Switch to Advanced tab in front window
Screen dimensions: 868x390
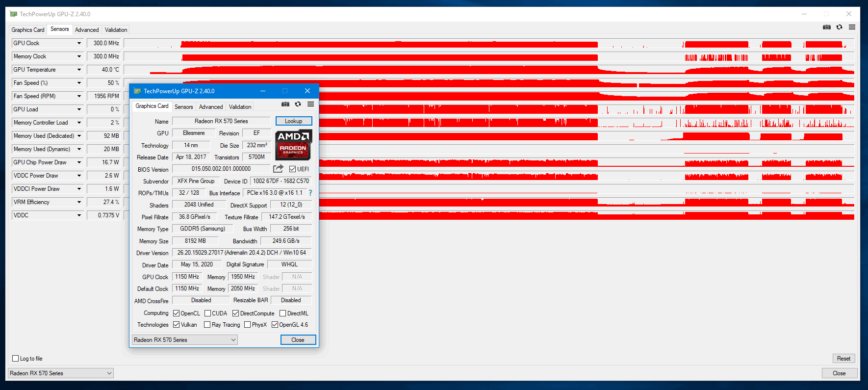pos(211,106)
